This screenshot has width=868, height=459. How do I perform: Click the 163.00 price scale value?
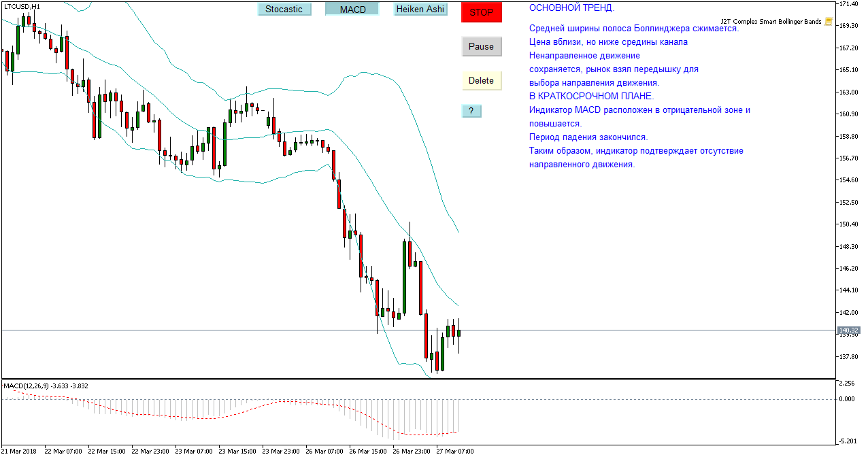[848, 92]
